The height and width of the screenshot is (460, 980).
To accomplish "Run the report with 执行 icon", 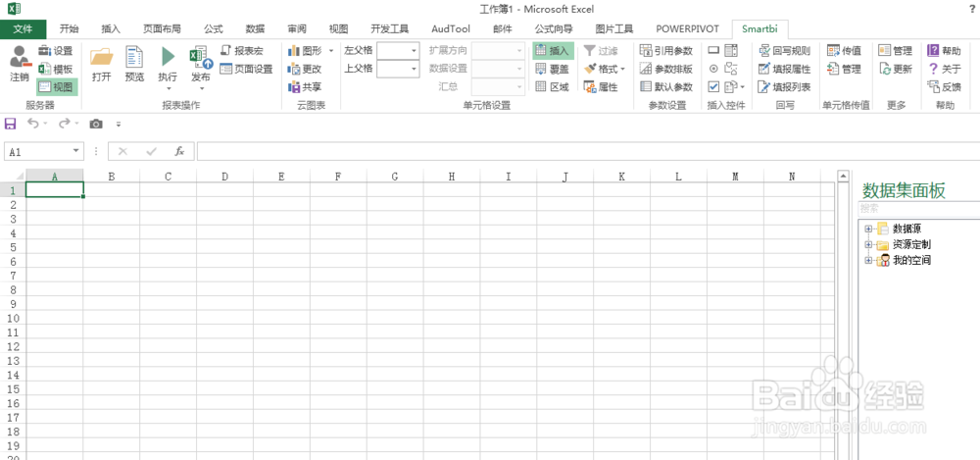I will [168, 56].
